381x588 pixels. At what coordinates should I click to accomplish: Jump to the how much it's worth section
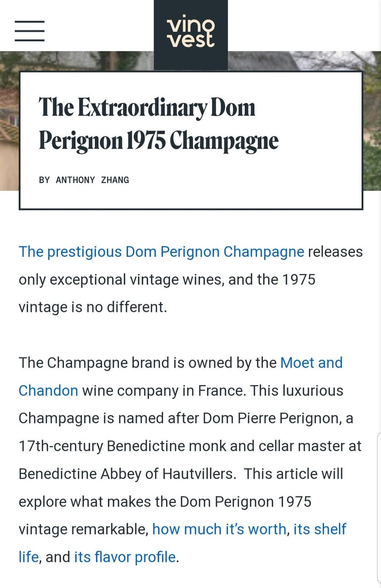219,529
